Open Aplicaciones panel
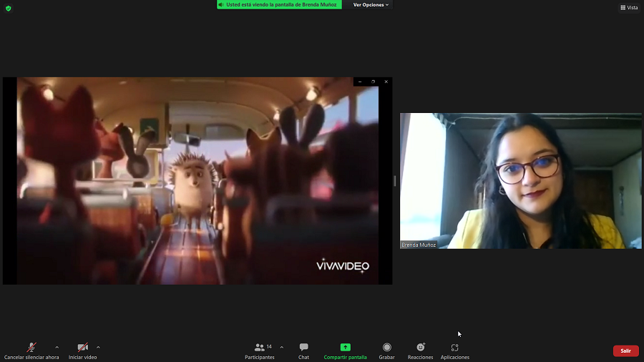 tap(454, 351)
